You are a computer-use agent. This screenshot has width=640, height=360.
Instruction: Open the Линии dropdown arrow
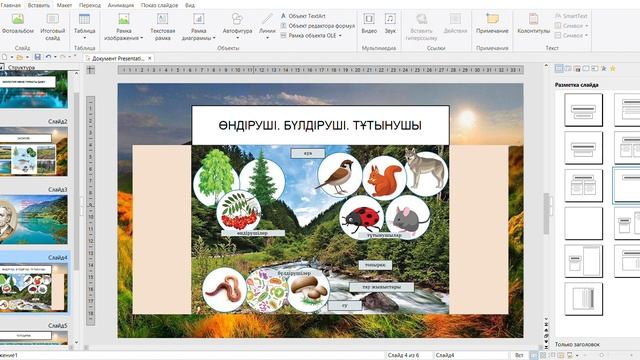coord(267,38)
